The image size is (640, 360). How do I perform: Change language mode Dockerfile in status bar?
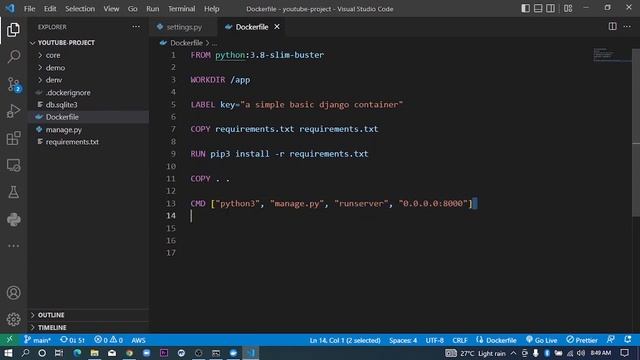[496, 340]
